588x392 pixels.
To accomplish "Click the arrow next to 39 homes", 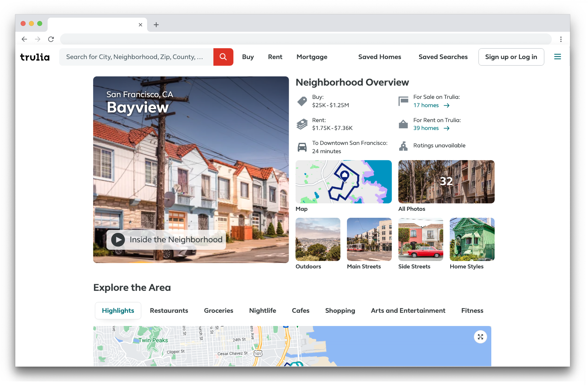I will [x=446, y=128].
